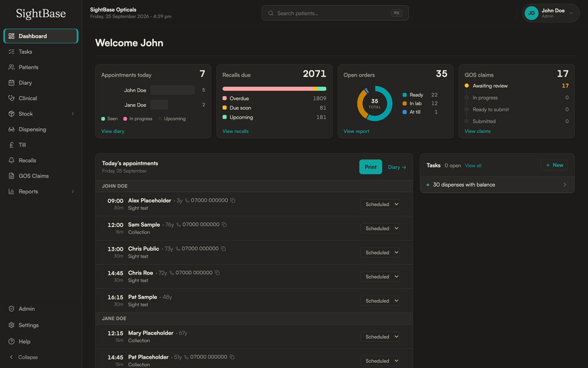The height and width of the screenshot is (368, 588).
Task: Copy Pat Placeholder's phone number icon
Action: pos(232,357)
